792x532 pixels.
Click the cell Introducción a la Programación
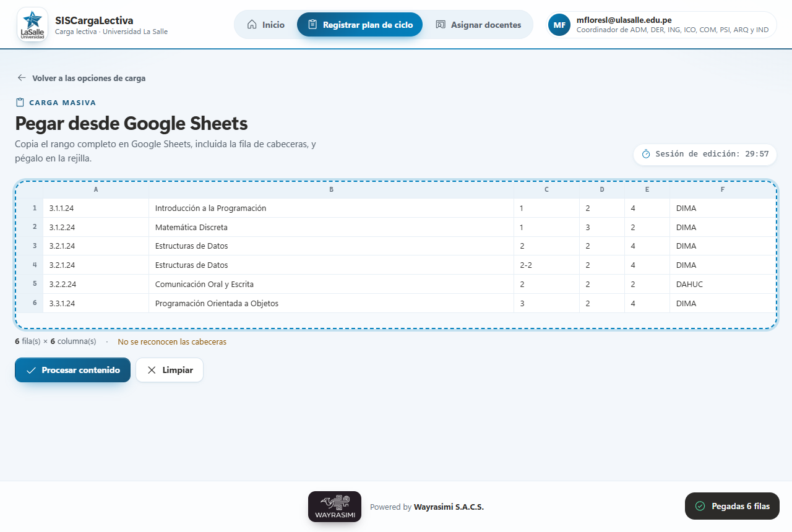coord(332,208)
